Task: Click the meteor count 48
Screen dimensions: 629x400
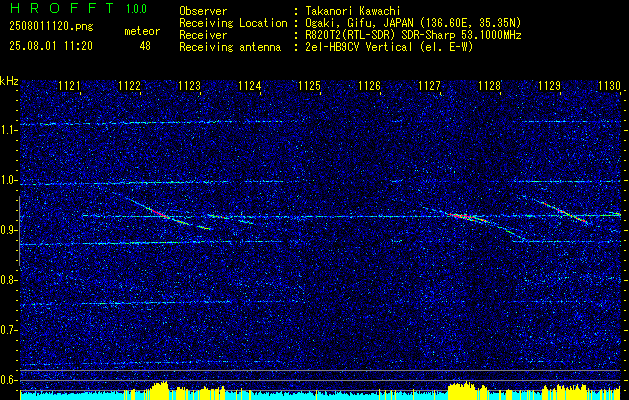Action: [145, 46]
